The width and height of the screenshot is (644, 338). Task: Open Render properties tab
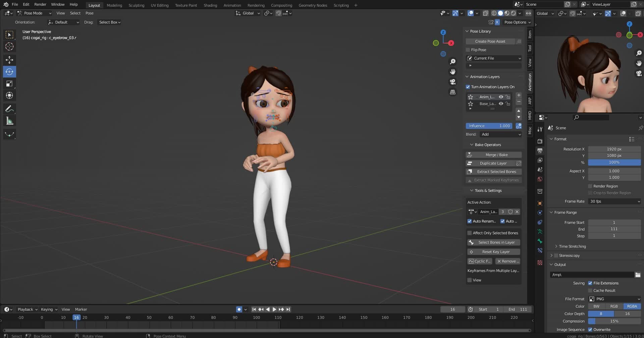click(x=540, y=141)
